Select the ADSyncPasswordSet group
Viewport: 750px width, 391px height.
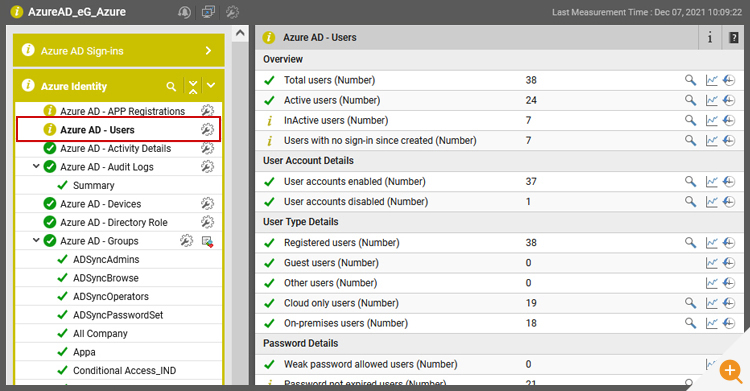118,315
